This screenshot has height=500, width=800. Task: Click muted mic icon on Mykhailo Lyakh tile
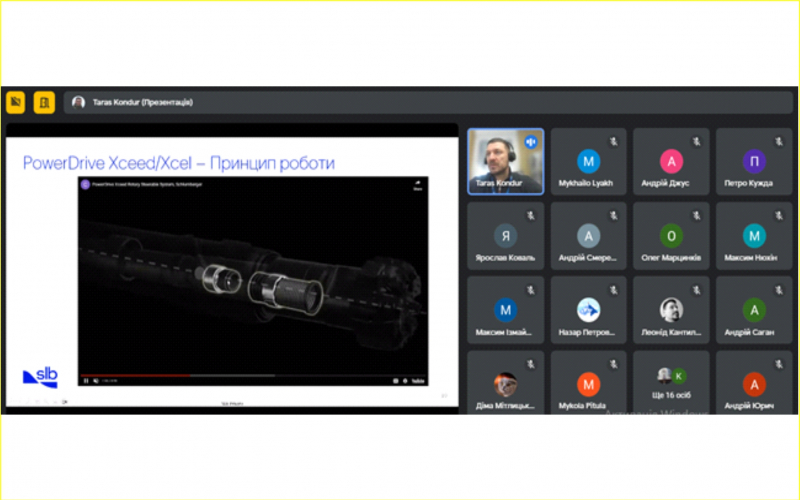[613, 142]
